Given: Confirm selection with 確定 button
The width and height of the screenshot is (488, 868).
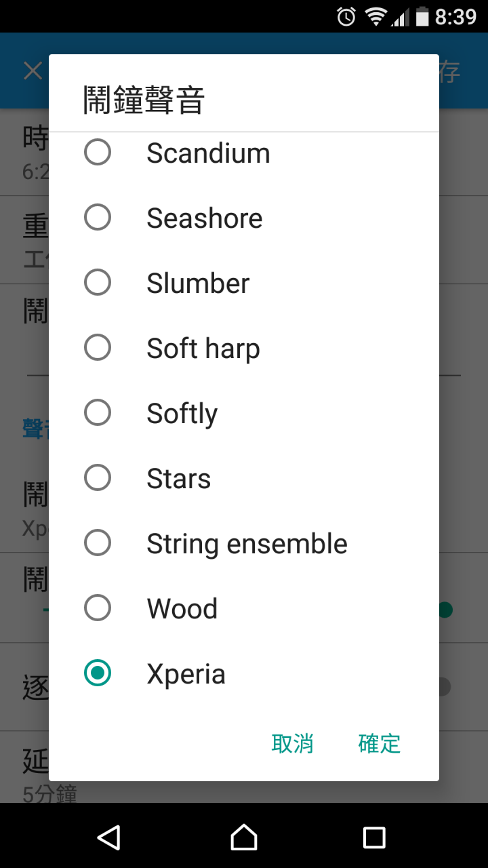Looking at the screenshot, I should tap(380, 743).
